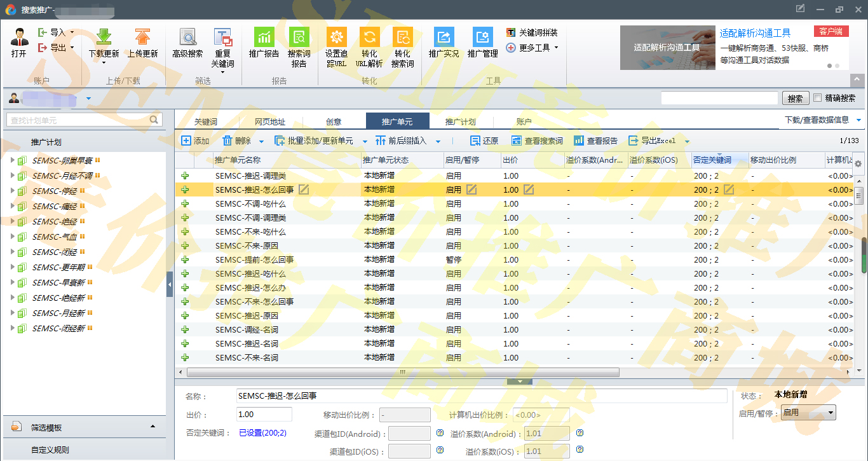Open dropdown arrow beside 导出Excel
Viewport: 868px width, 461px height.
pyautogui.click(x=687, y=141)
